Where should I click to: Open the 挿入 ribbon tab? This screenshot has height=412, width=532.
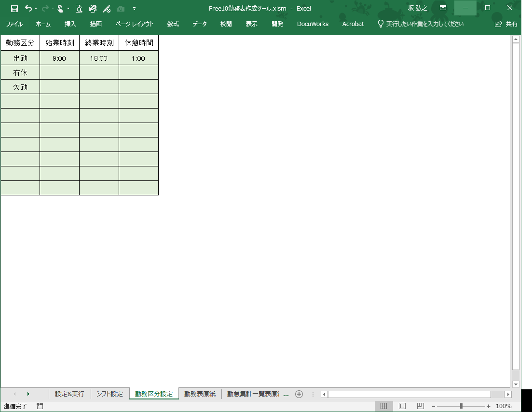click(70, 24)
